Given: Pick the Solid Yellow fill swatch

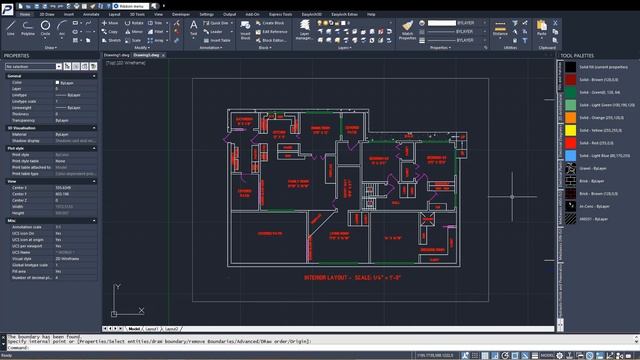Looking at the screenshot, I should (x=571, y=130).
